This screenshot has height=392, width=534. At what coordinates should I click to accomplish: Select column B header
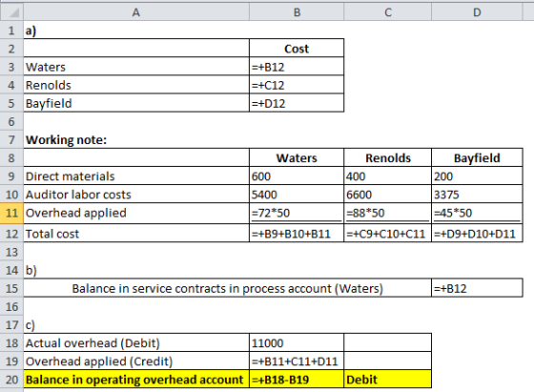point(297,12)
